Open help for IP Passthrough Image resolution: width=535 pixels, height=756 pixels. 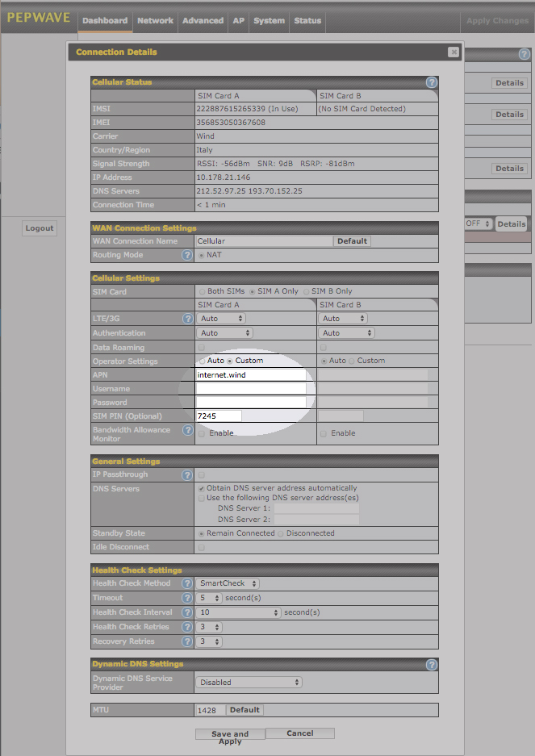(x=187, y=475)
